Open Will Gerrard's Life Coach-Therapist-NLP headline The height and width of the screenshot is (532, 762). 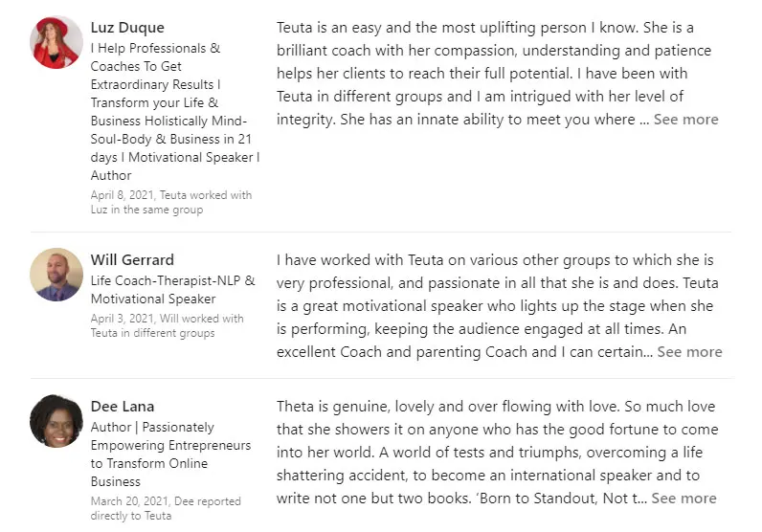point(172,290)
